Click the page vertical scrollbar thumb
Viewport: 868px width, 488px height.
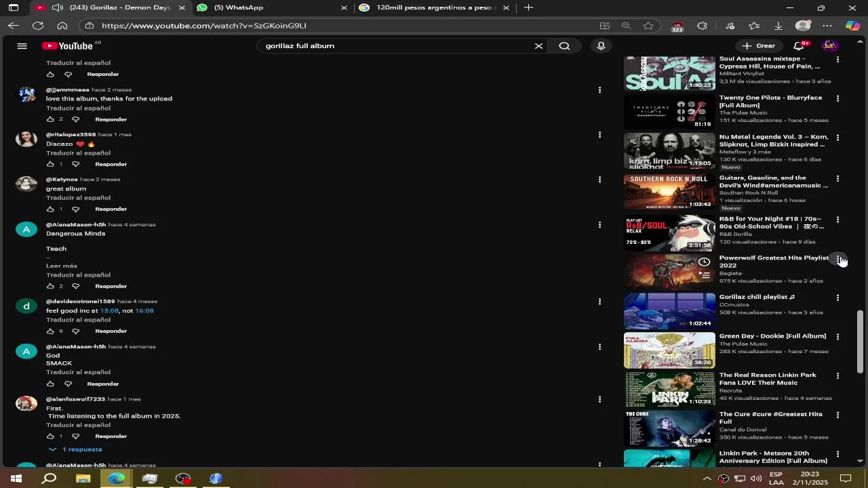860,342
